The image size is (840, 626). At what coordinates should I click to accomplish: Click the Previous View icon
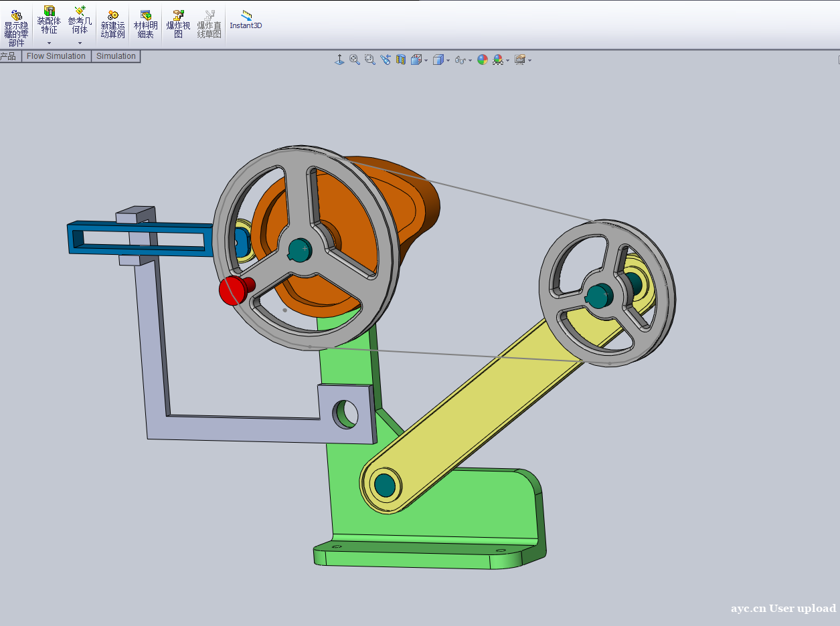386,60
